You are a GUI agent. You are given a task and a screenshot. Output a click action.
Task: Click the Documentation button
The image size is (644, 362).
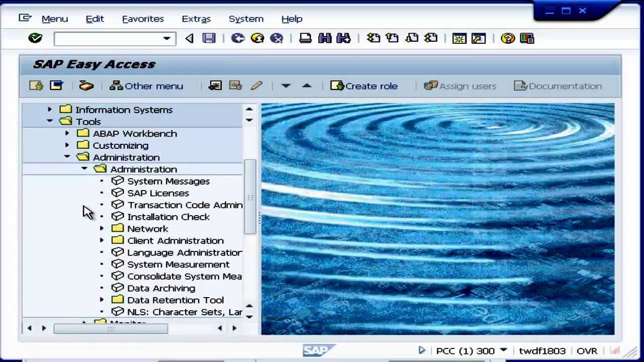click(558, 86)
